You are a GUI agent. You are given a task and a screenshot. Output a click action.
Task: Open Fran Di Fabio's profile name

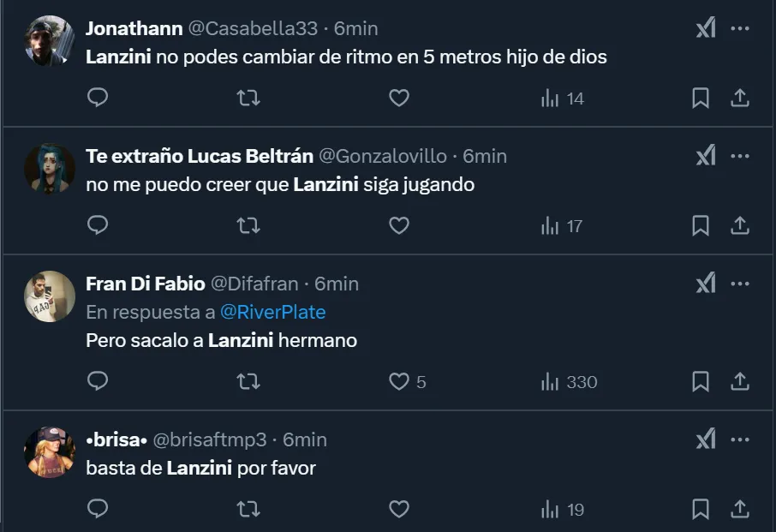coord(146,284)
